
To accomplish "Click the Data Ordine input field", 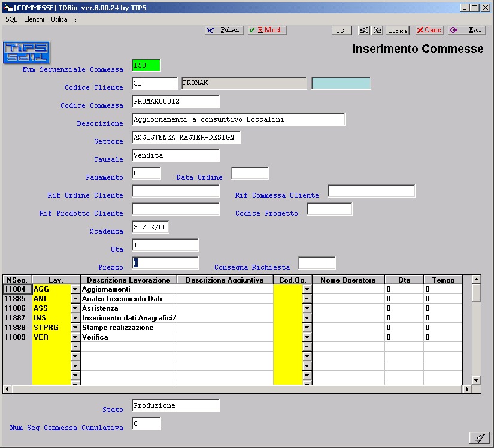I will click(x=250, y=173).
